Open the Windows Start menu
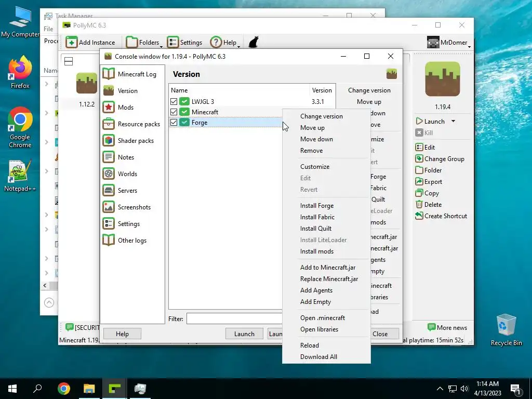This screenshot has height=399, width=532. point(12,389)
